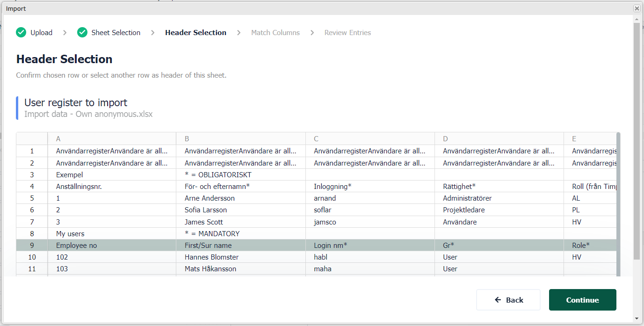Click the Hannes Blomster cell
644x326 pixels.
click(x=241, y=257)
